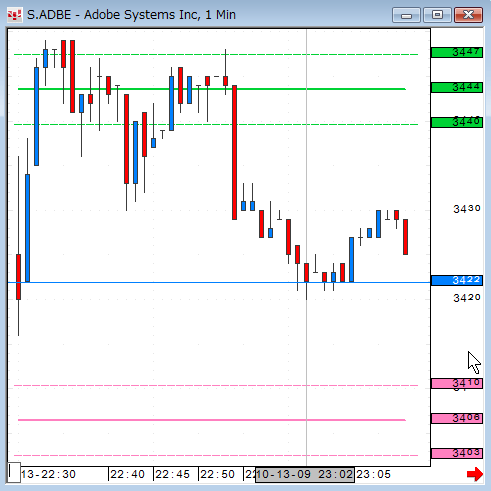Click the solid pink 3406 horizontal line
The width and height of the screenshot is (491, 491).
[x=212, y=420]
